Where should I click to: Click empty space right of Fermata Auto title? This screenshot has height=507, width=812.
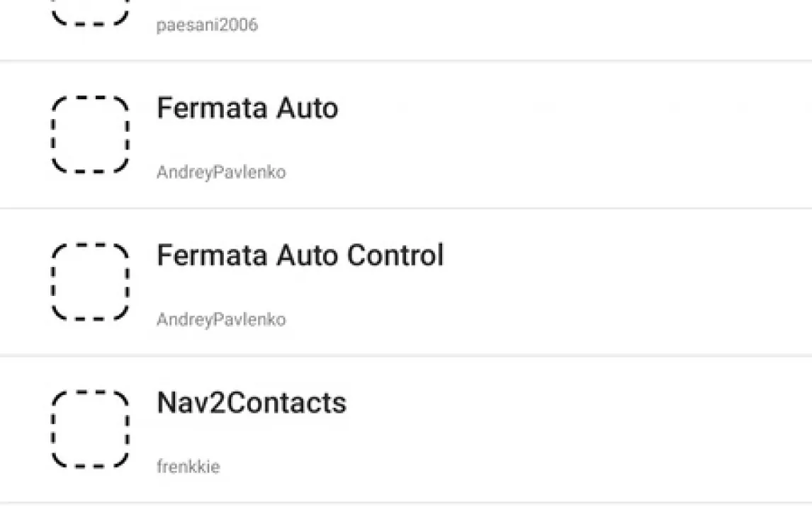click(567, 108)
